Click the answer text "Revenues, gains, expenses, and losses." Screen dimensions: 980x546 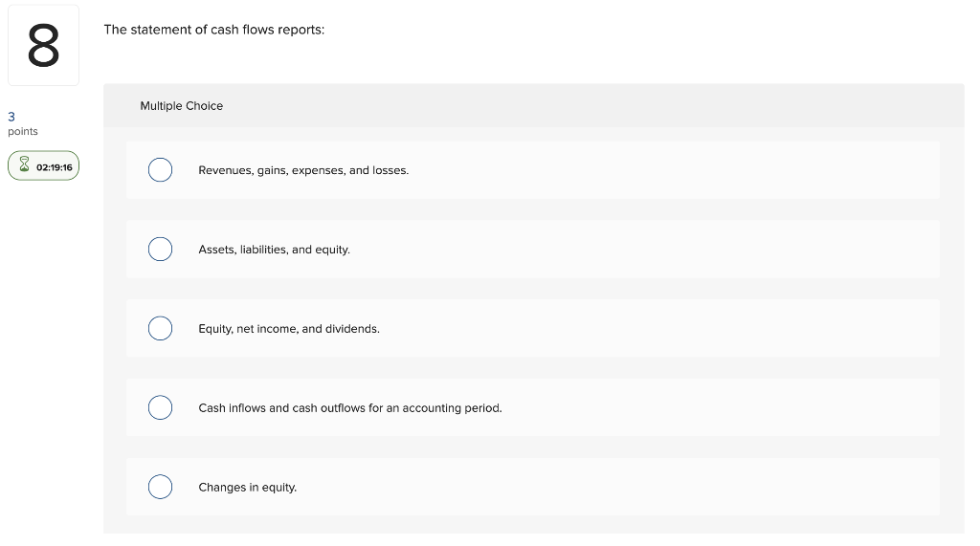(303, 170)
